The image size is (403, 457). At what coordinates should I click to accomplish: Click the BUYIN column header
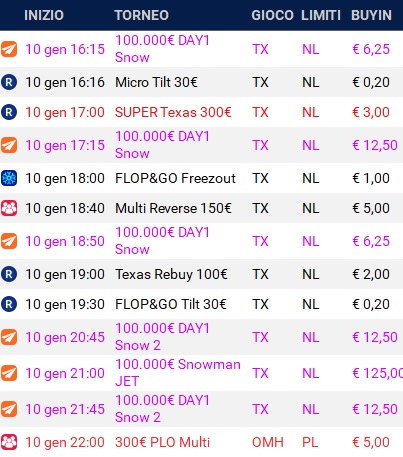click(371, 15)
